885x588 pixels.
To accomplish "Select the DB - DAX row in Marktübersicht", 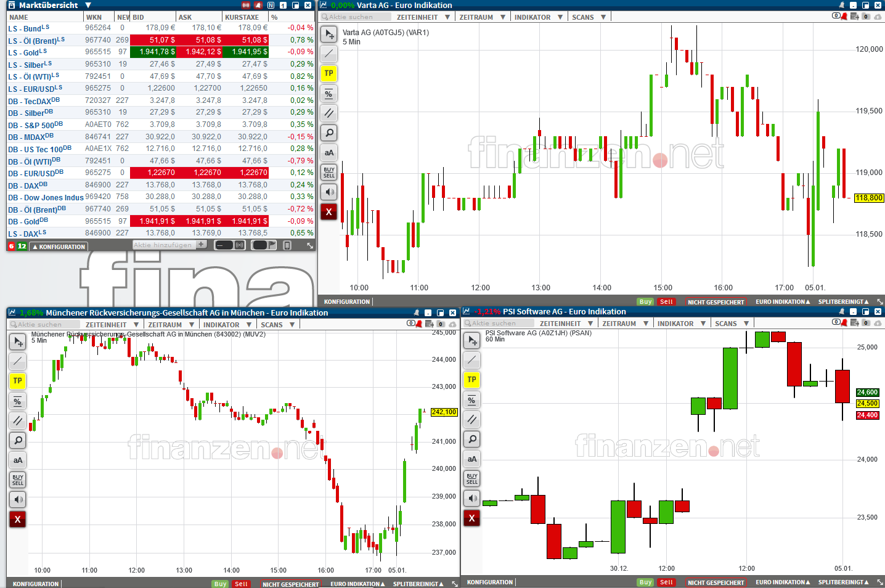I will [161, 185].
